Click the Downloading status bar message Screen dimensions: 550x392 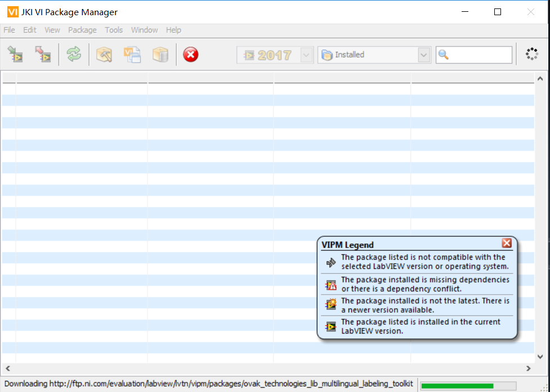[x=209, y=384]
